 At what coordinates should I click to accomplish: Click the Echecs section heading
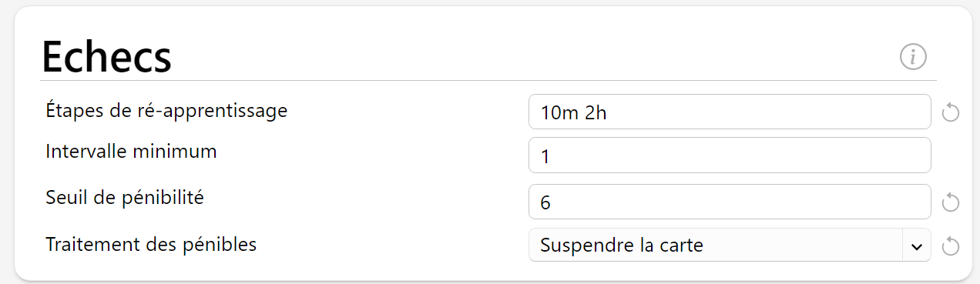coord(106,56)
